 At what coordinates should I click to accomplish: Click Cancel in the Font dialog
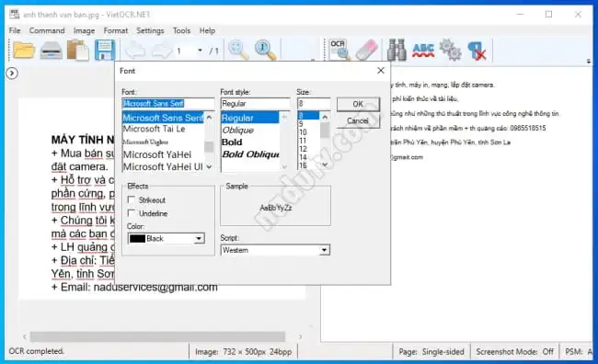(x=358, y=120)
